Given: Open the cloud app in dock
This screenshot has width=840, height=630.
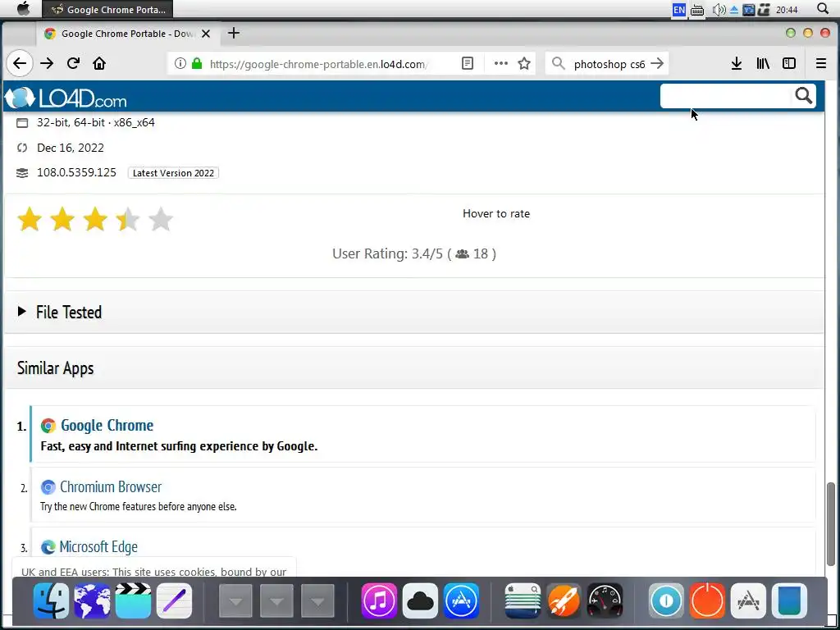Looking at the screenshot, I should (420, 600).
